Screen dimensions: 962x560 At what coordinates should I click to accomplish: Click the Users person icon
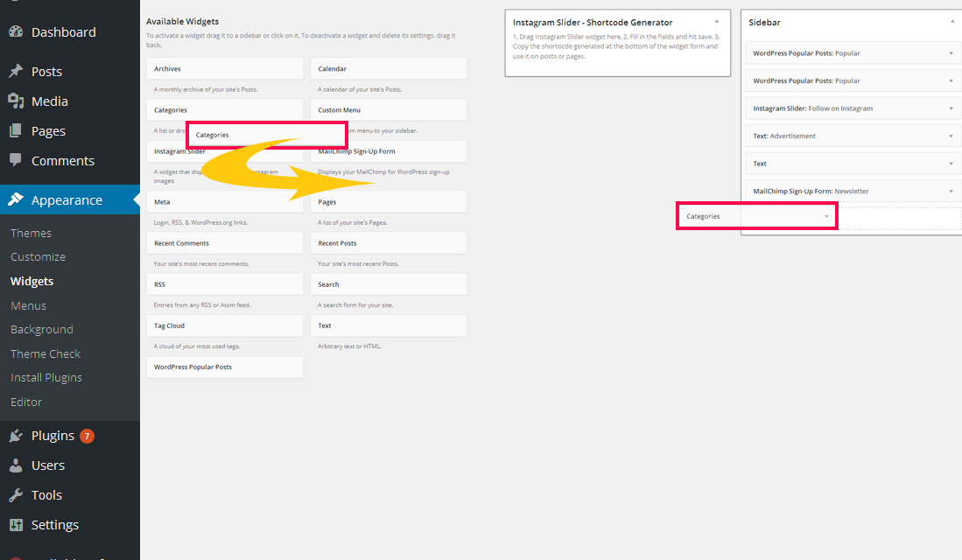click(16, 465)
